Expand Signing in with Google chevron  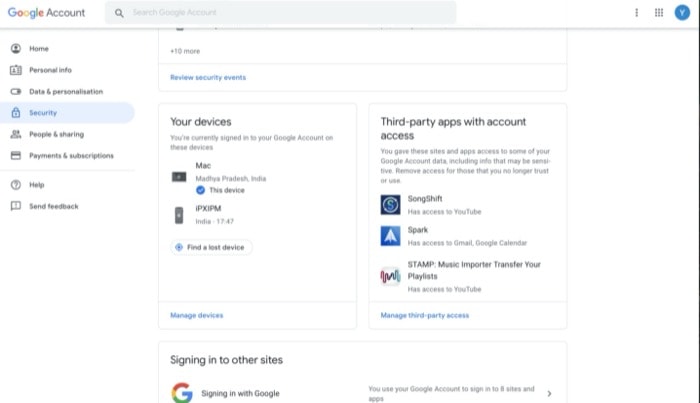[x=549, y=393]
